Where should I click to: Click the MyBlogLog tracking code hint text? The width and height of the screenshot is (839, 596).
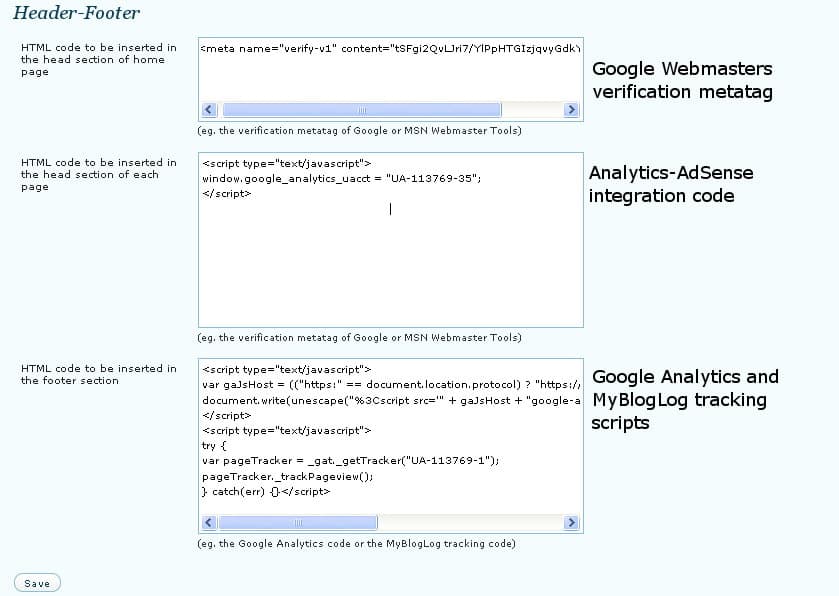pos(357,544)
